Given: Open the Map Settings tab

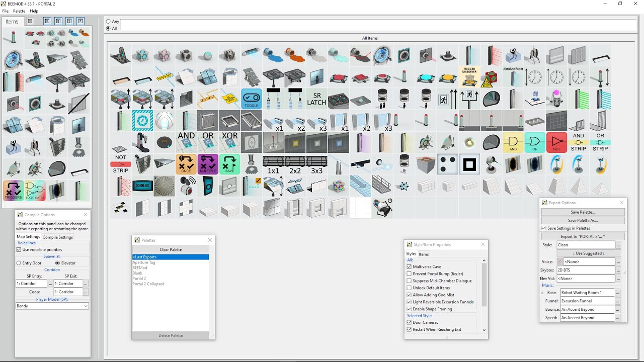Looking at the screenshot, I should click(28, 237).
